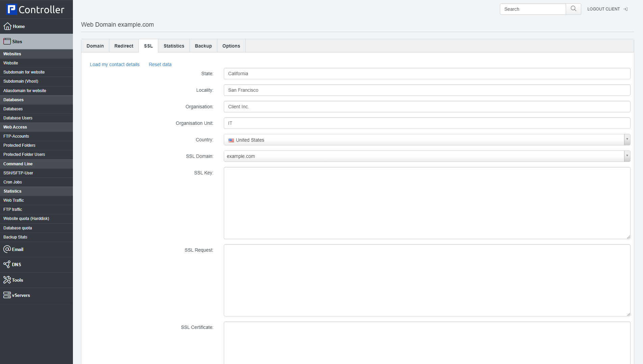Switch to the Statistics tab
The height and width of the screenshot is (364, 643).
174,46
